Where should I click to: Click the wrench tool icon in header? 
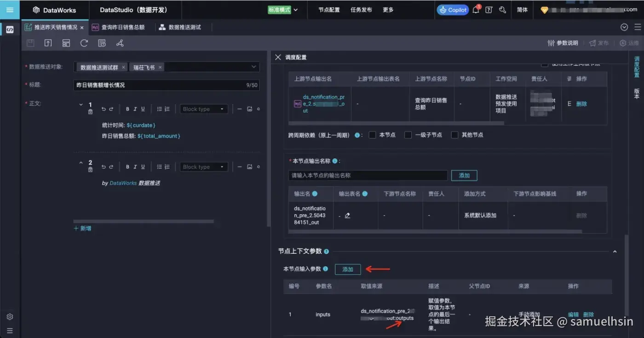(502, 10)
